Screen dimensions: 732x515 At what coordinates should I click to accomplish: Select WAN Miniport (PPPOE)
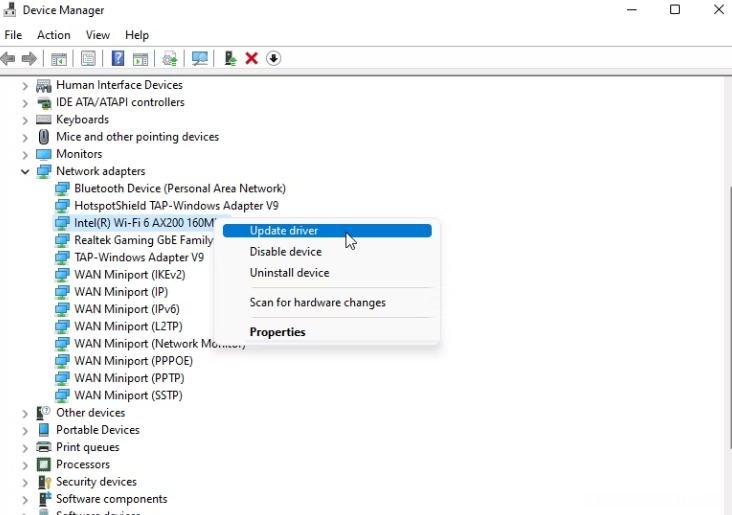click(x=134, y=361)
